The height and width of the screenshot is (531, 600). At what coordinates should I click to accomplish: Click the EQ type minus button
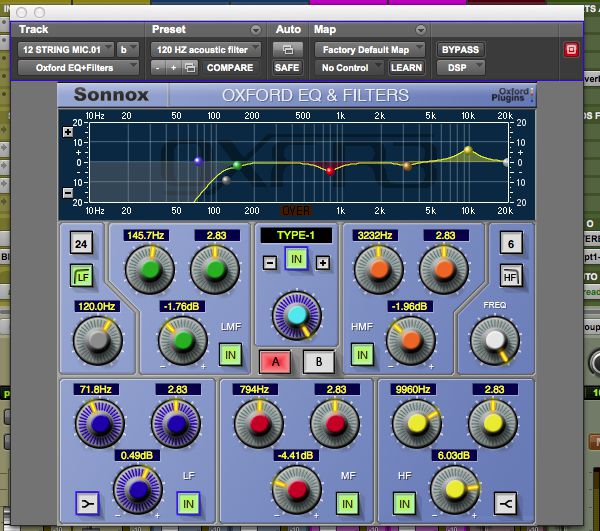(270, 263)
